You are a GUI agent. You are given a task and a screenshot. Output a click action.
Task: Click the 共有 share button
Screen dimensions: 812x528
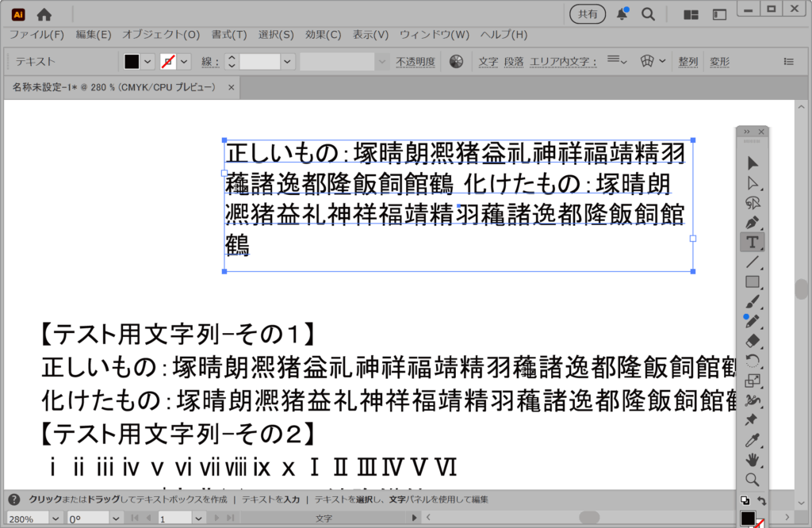point(588,14)
